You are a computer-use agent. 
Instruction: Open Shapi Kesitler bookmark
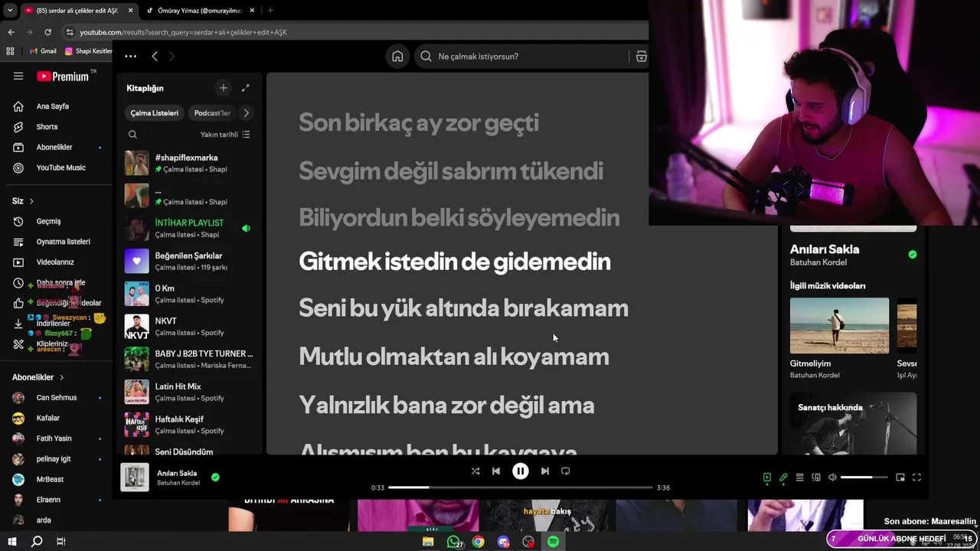(88, 51)
